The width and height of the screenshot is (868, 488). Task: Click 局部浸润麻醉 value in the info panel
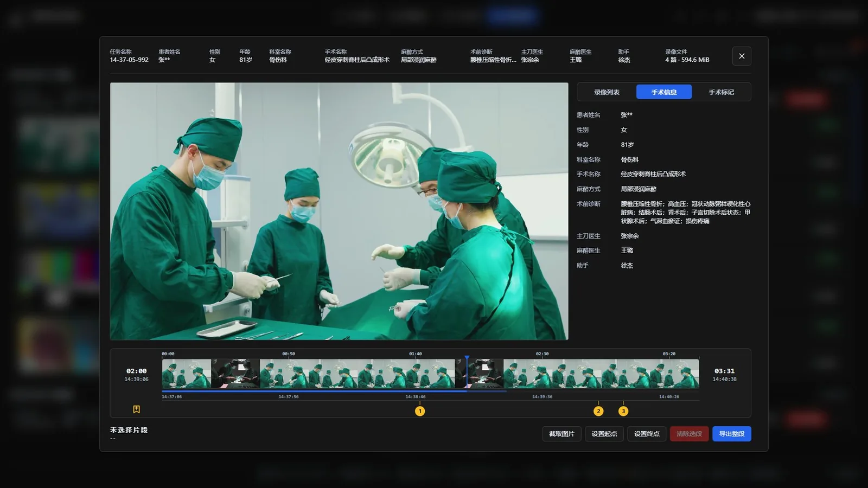[639, 189]
